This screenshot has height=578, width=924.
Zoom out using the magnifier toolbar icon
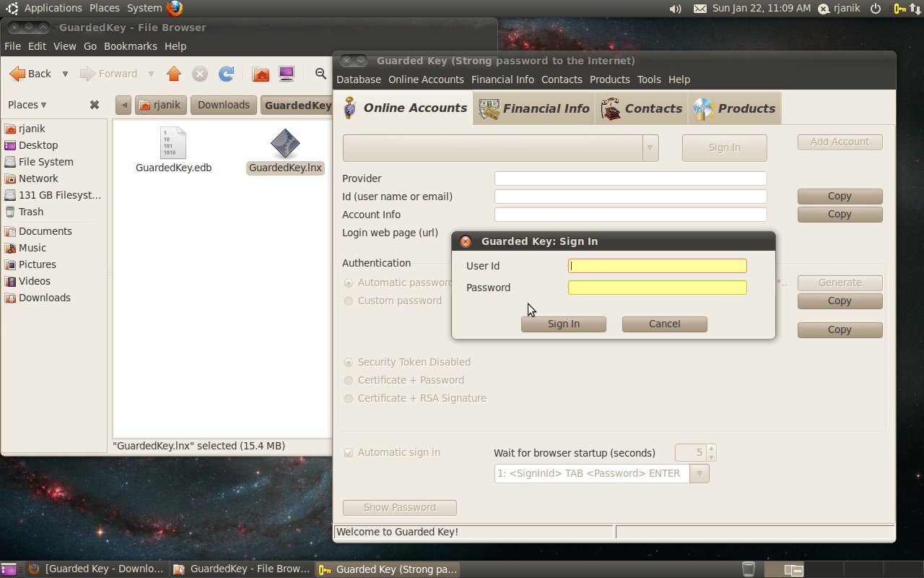(321, 74)
